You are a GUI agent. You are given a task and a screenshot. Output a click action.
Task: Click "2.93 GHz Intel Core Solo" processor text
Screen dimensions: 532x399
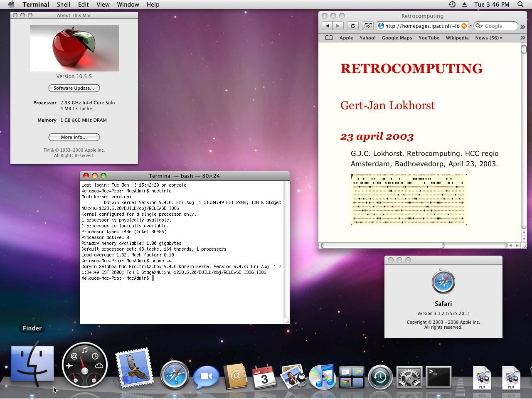tap(87, 103)
